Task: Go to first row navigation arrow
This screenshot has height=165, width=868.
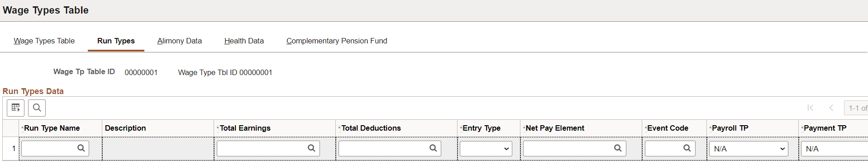Action: [810, 108]
